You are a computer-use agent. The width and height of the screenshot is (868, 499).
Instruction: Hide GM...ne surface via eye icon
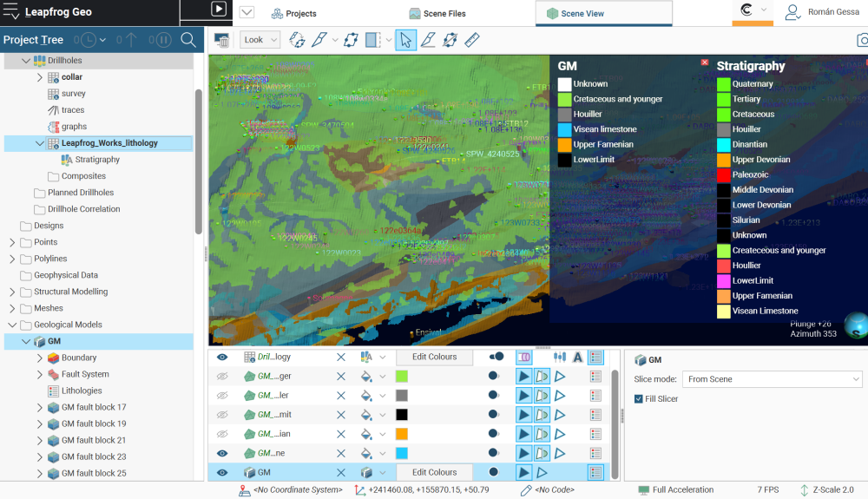tap(222, 454)
